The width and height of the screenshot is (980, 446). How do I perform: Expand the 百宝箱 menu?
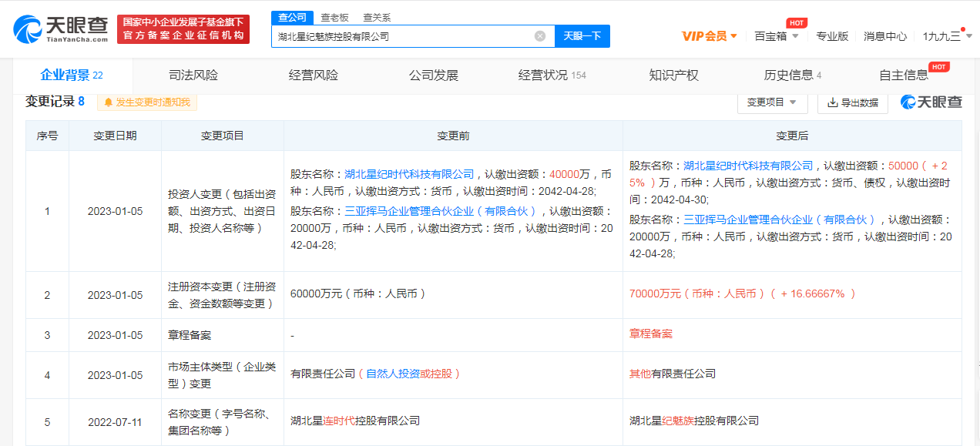[777, 36]
